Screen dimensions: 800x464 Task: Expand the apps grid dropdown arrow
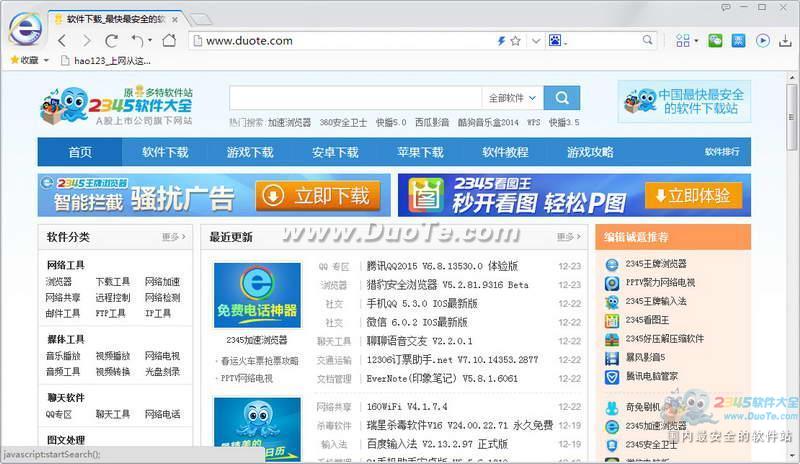point(696,40)
